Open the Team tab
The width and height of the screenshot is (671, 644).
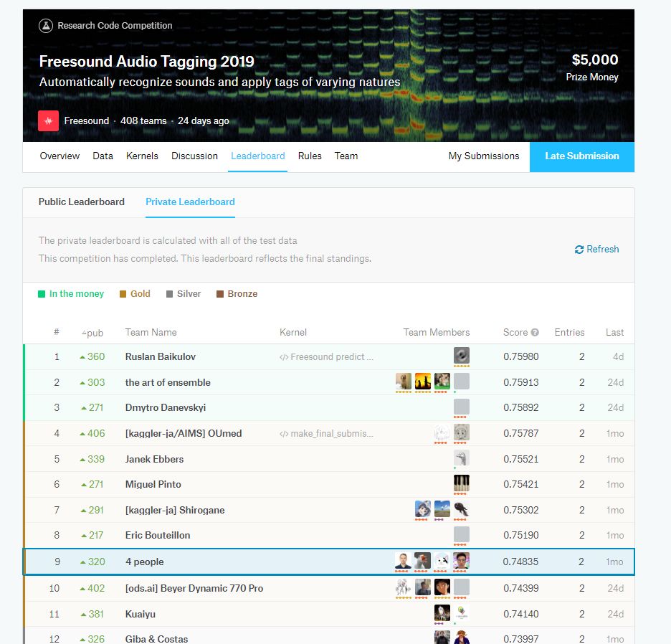(346, 156)
